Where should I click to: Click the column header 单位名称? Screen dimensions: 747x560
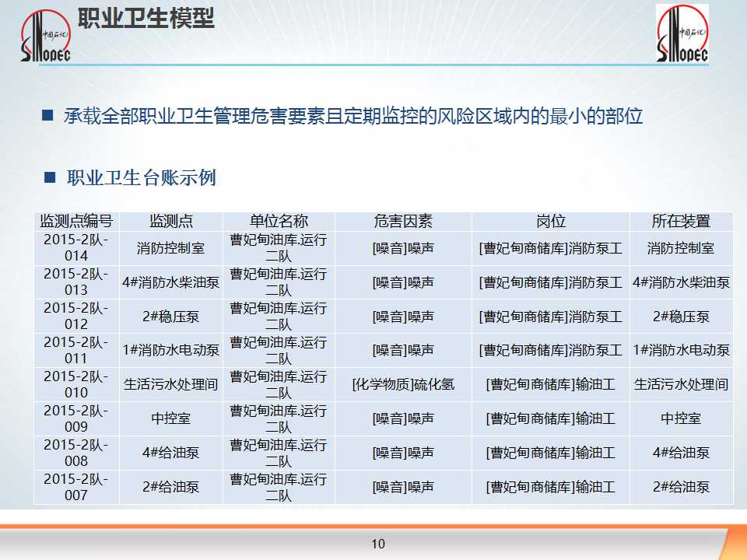pyautogui.click(x=279, y=221)
